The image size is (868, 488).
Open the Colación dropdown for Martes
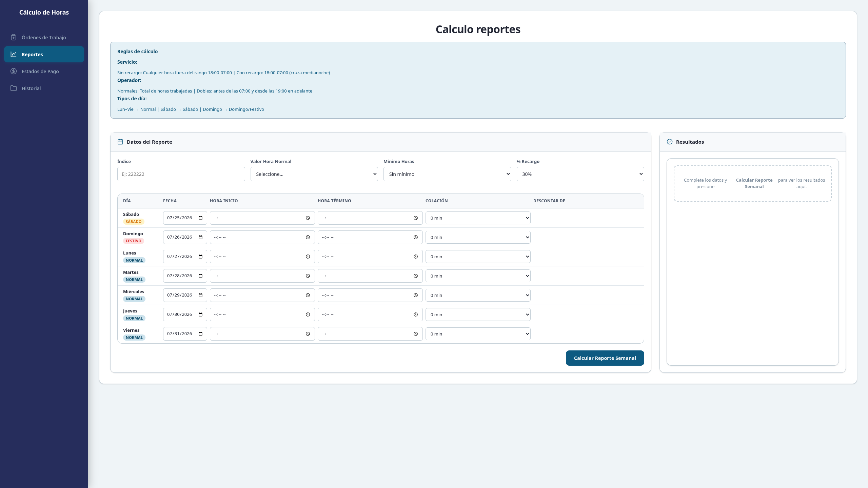pyautogui.click(x=478, y=276)
